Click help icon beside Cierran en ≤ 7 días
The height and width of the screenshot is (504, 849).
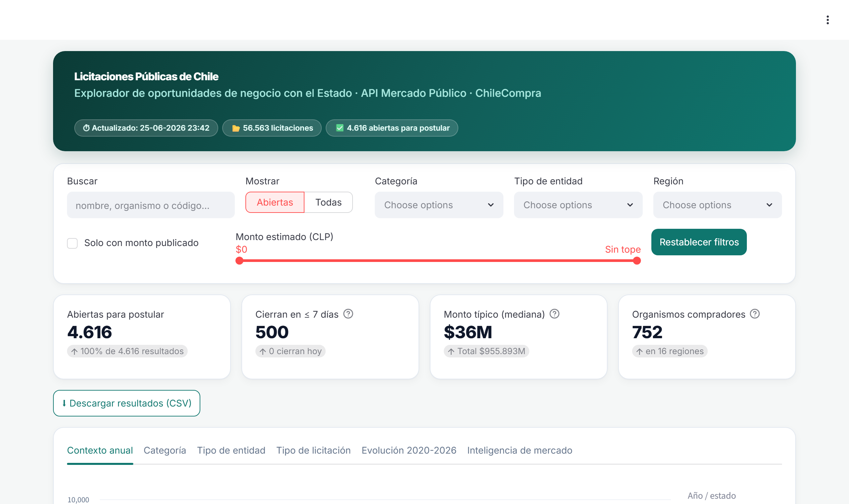click(x=348, y=314)
